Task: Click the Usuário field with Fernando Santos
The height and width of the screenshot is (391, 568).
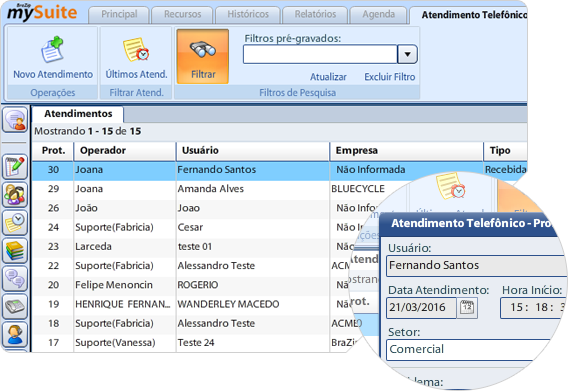Action: 476,266
